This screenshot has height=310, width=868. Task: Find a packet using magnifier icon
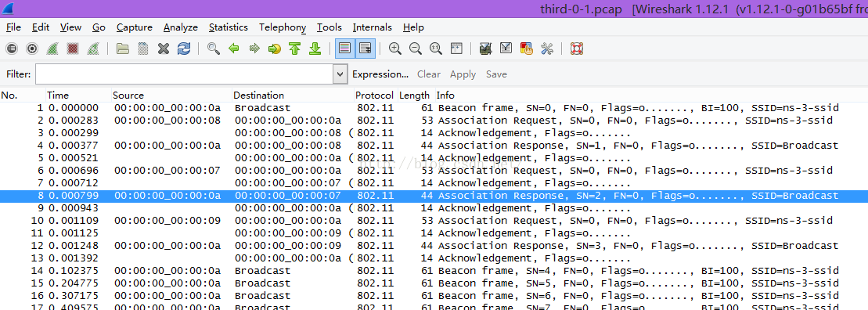(x=214, y=49)
